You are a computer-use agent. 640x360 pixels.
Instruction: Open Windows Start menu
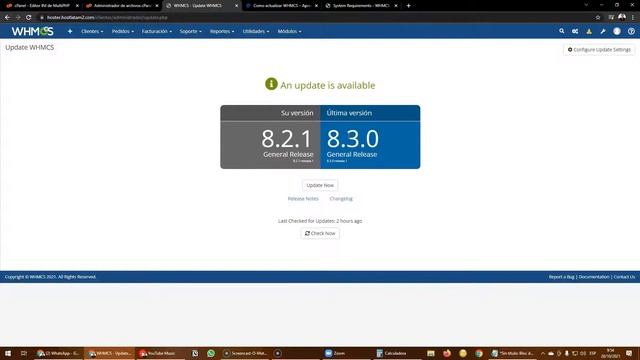pos(8,353)
